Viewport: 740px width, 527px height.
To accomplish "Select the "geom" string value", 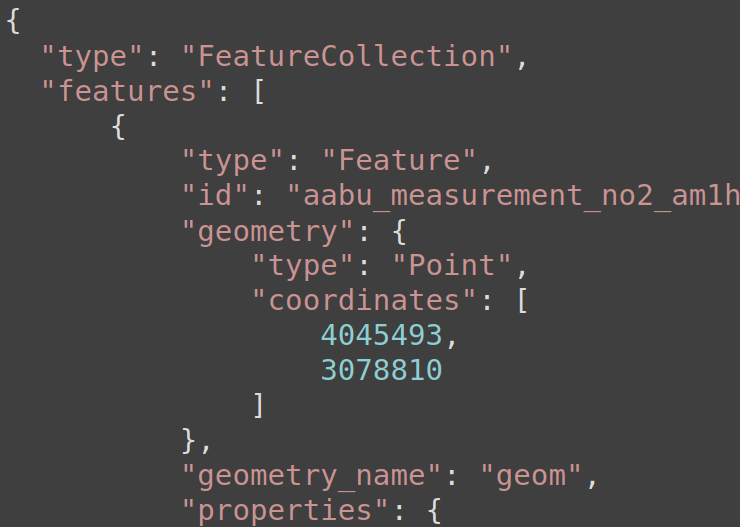I will pyautogui.click(x=531, y=475).
